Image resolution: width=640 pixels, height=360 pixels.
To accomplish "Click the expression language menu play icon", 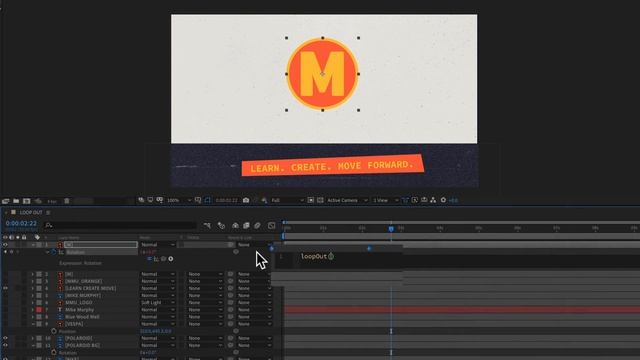I will 171,259.
